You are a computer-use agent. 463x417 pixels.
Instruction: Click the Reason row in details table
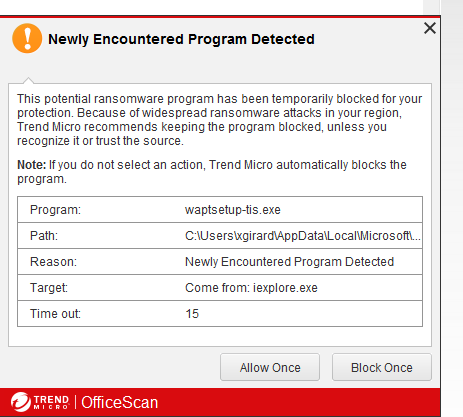click(220, 262)
